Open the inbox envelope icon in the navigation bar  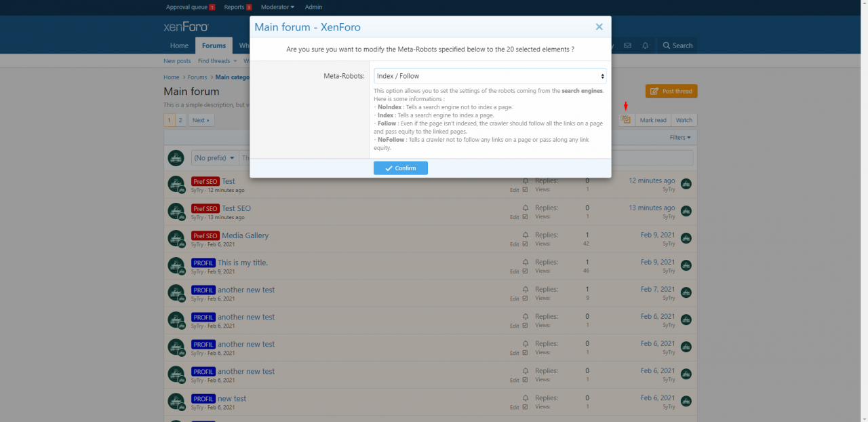627,45
